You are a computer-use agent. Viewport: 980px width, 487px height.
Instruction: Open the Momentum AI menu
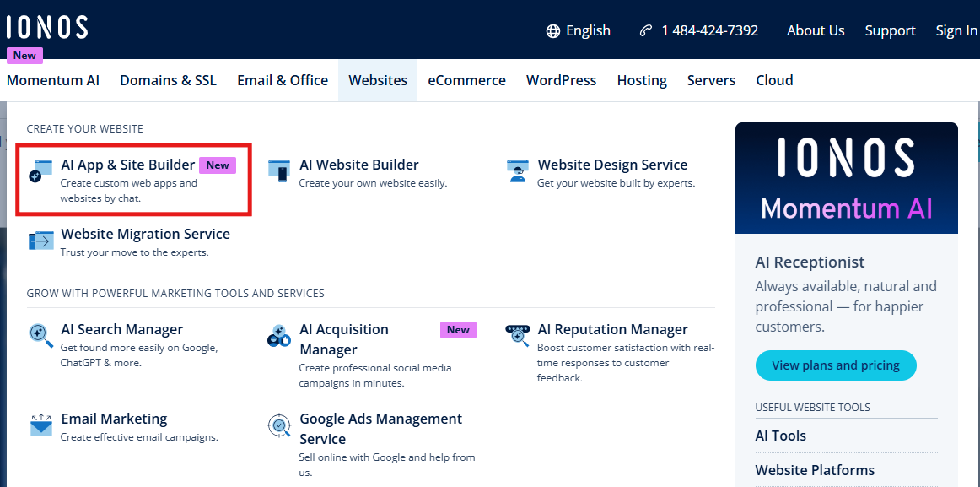[53, 81]
